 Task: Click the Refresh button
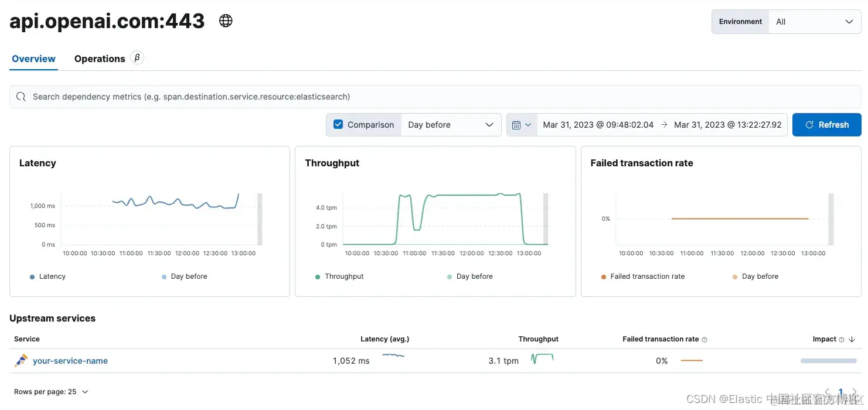(x=826, y=125)
